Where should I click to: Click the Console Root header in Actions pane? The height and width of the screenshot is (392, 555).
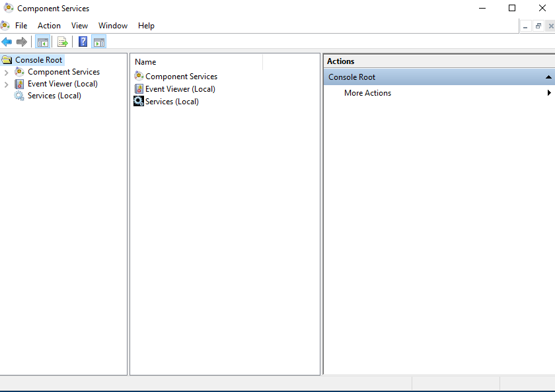(439, 77)
